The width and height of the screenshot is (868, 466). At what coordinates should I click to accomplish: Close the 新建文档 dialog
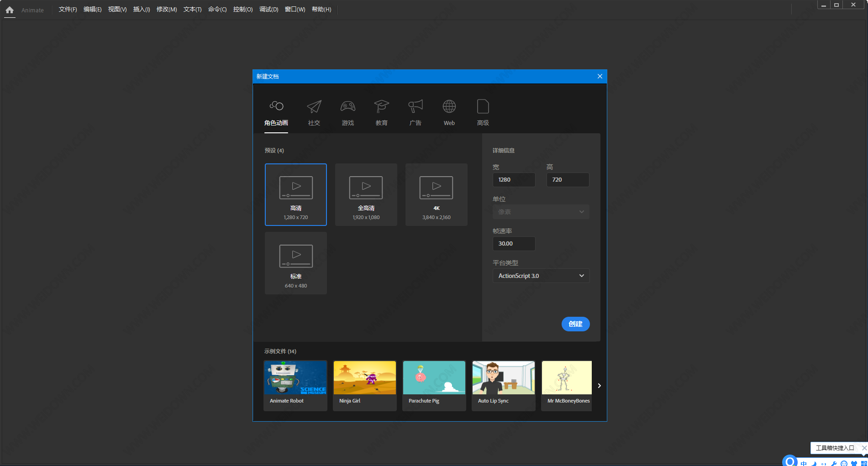pyautogui.click(x=600, y=76)
